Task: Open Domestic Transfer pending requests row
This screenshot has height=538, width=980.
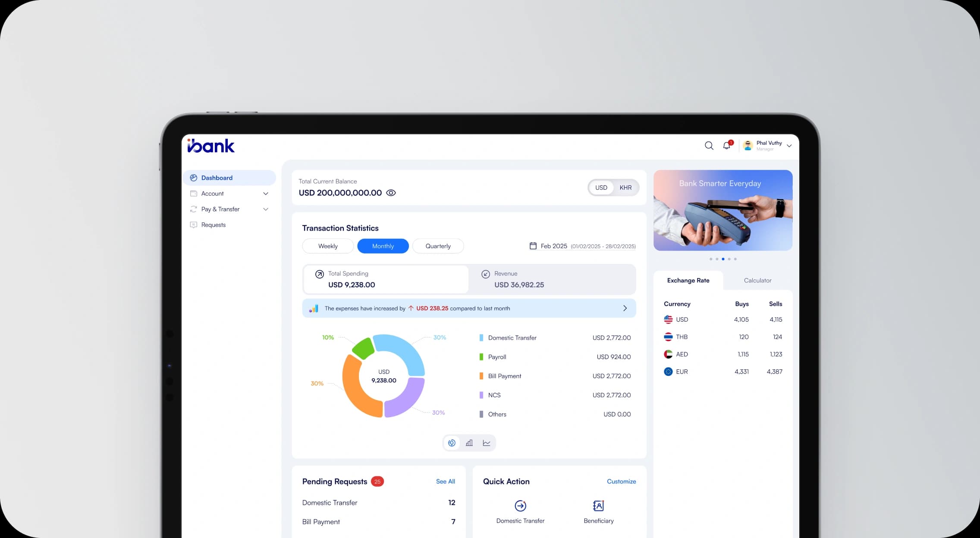Action: tap(379, 503)
